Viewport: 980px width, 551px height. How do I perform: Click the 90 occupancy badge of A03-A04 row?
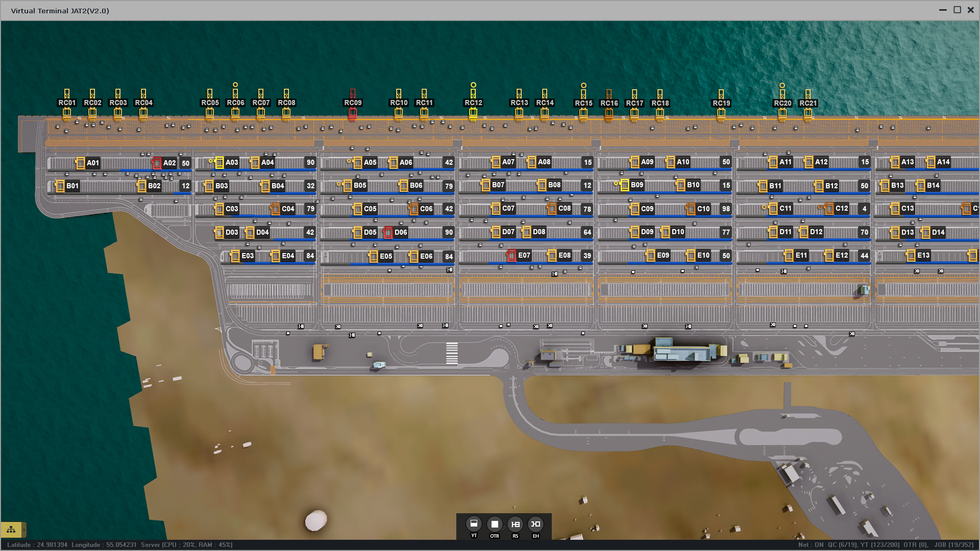pyautogui.click(x=310, y=162)
